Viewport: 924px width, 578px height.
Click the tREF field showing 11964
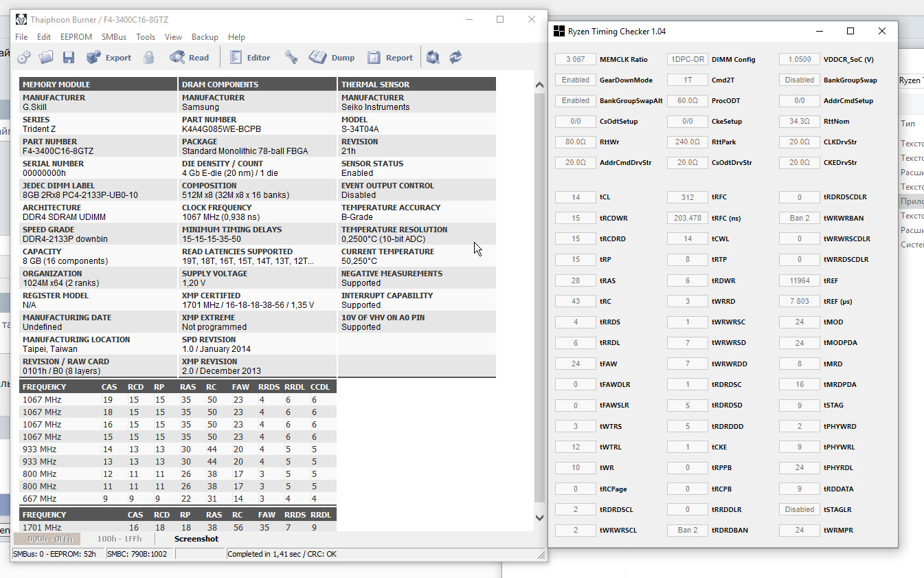tap(800, 280)
